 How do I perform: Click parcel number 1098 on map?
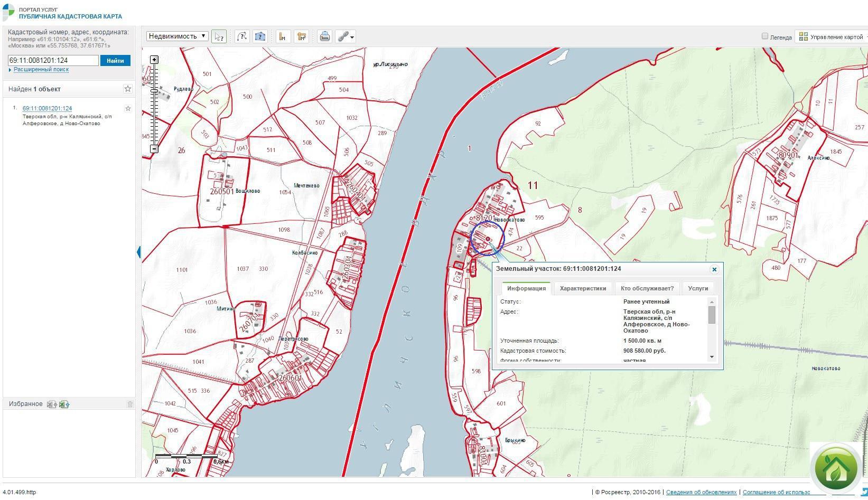tap(284, 230)
